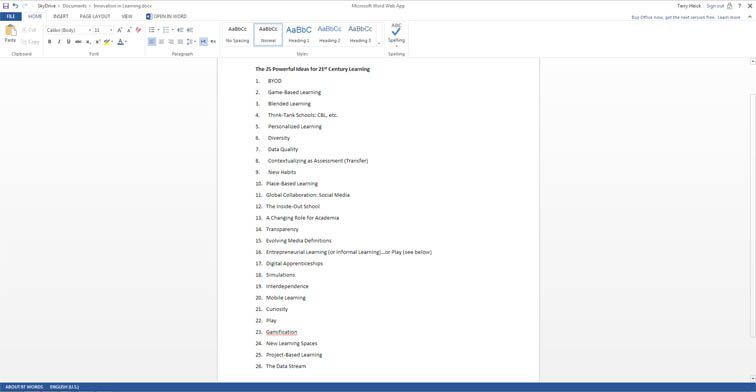Open the PAGE LAYOUT ribbon tab

click(x=95, y=16)
